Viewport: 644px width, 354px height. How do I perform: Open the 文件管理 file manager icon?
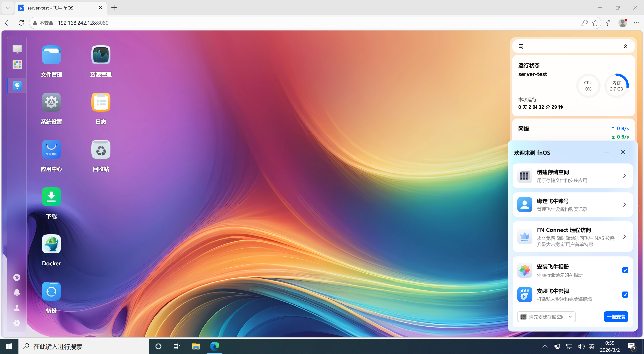tap(51, 55)
